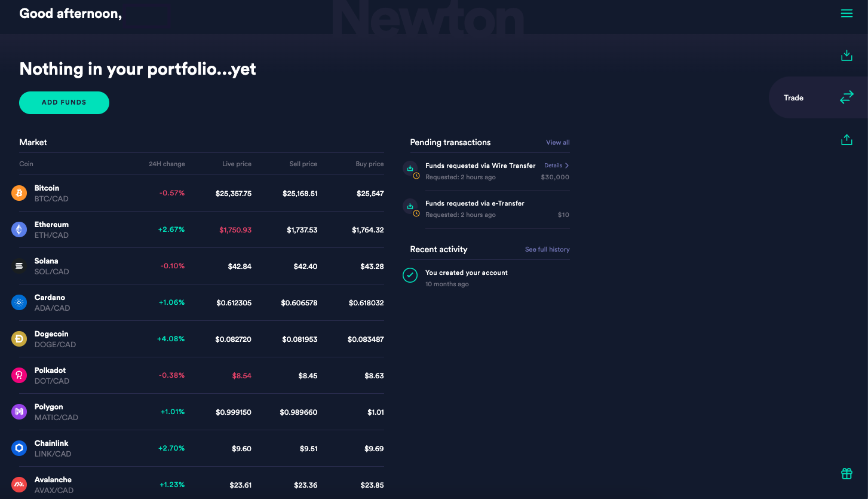
Task: Click Polkadot live price $8.54
Action: pyautogui.click(x=241, y=376)
